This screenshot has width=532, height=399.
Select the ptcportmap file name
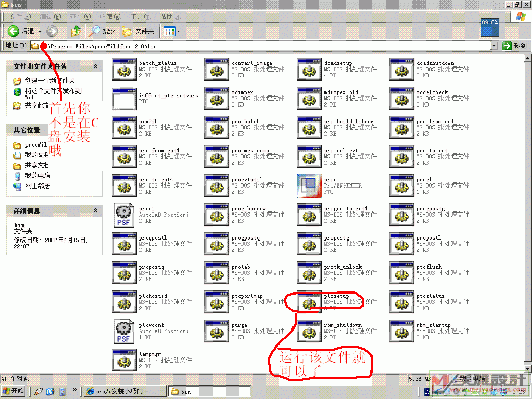(x=247, y=296)
